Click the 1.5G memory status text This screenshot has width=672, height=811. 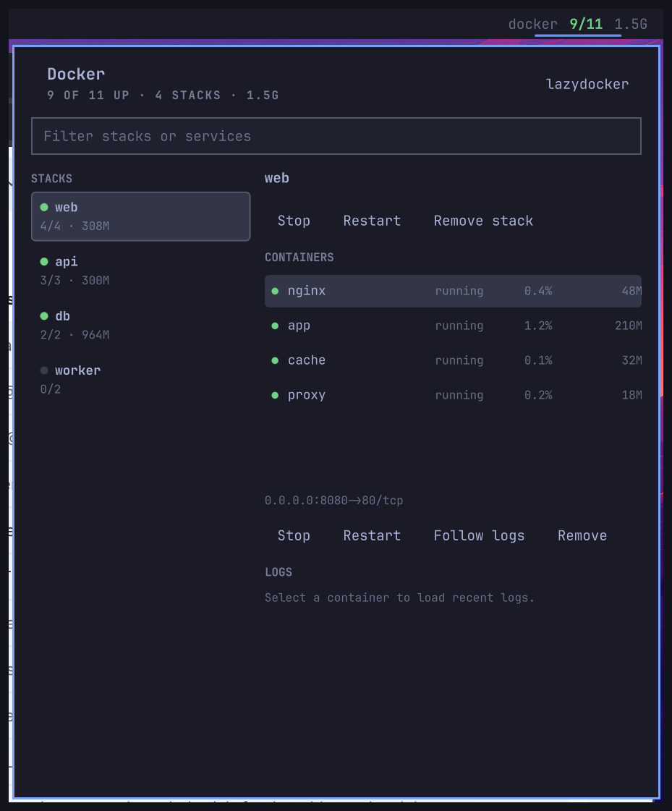631,25
